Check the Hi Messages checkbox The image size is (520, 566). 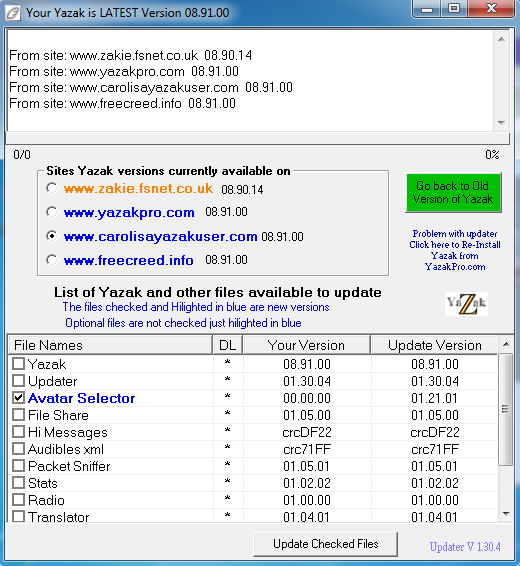coord(18,431)
